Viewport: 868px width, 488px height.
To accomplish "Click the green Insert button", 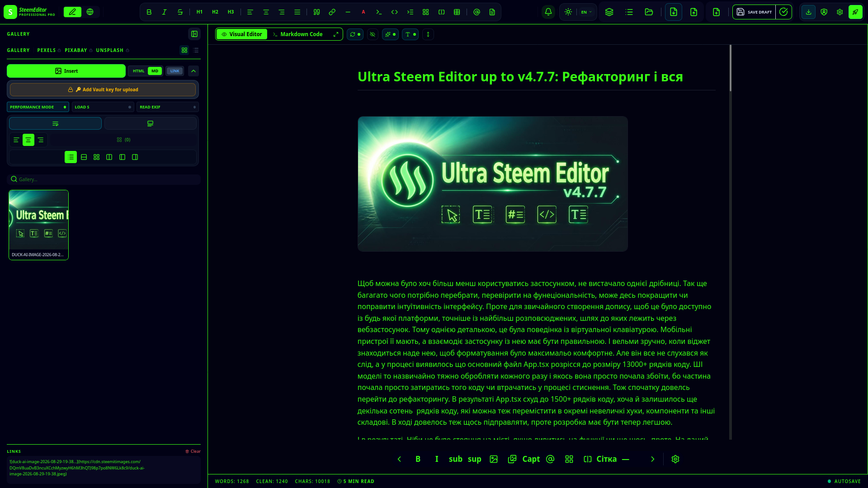I will point(66,71).
